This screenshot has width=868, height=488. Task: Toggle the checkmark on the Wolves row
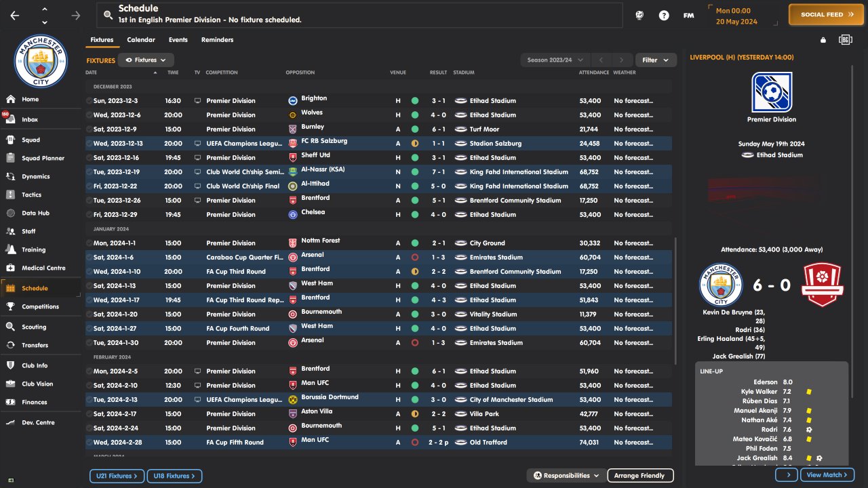point(89,115)
